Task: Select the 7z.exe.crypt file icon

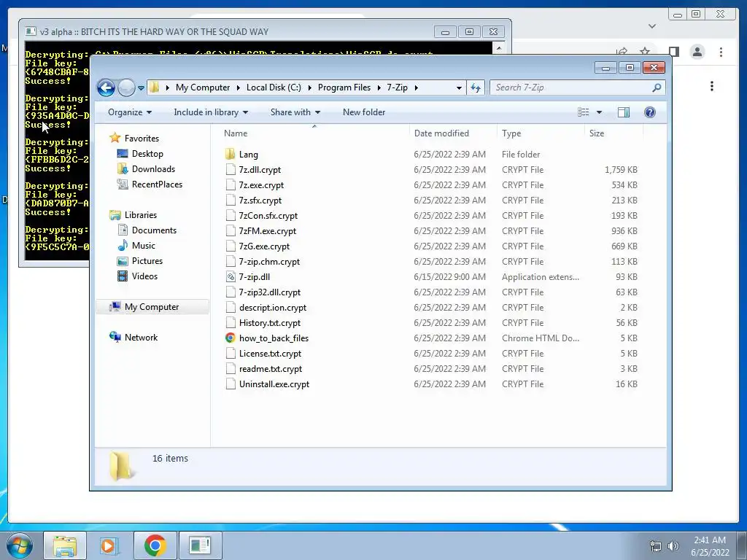Action: pos(231,184)
